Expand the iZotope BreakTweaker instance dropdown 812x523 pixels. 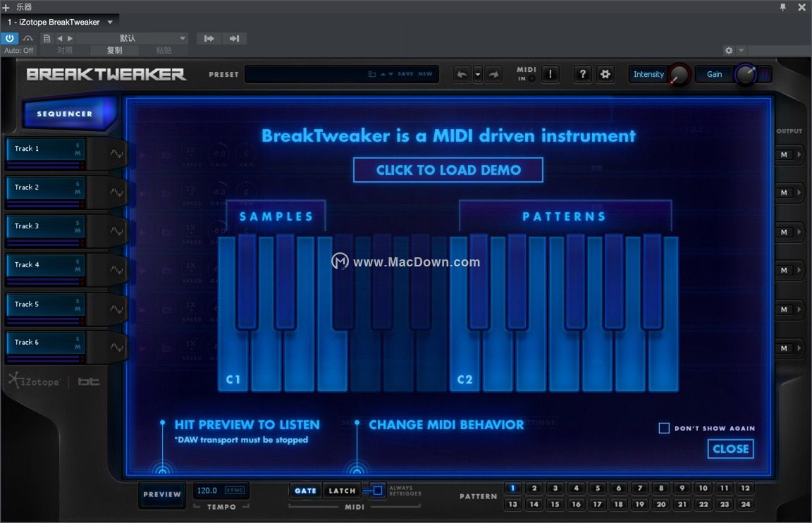click(x=110, y=23)
